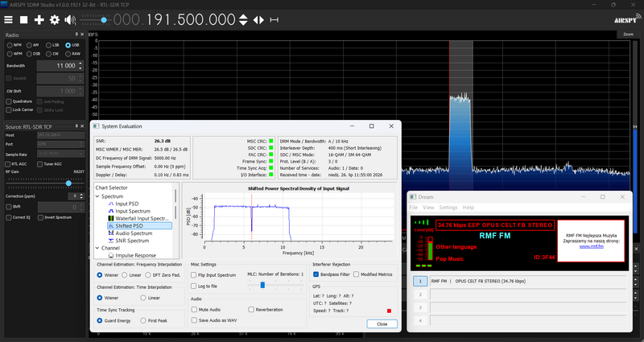Increase bandwidth with stepper up arrow
Viewport: 644px width, 342px height.
(80, 64)
